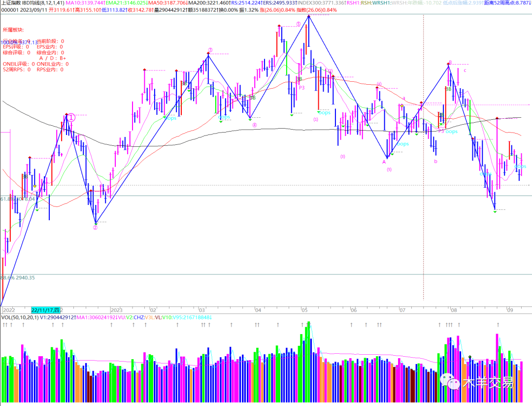The width and height of the screenshot is (532, 406).
Task: Click the MA50 indicator label
Action: pyautogui.click(x=166, y=3)
